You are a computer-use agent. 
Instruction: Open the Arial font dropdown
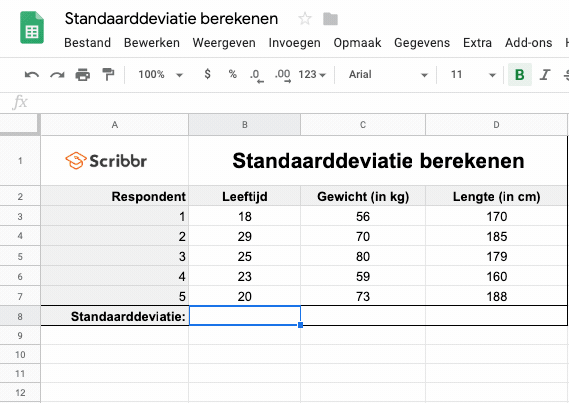click(x=388, y=74)
